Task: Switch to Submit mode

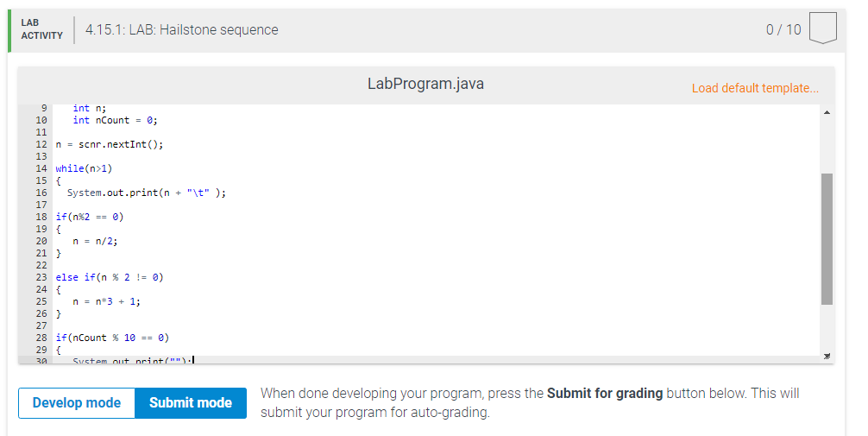Action: coord(191,402)
